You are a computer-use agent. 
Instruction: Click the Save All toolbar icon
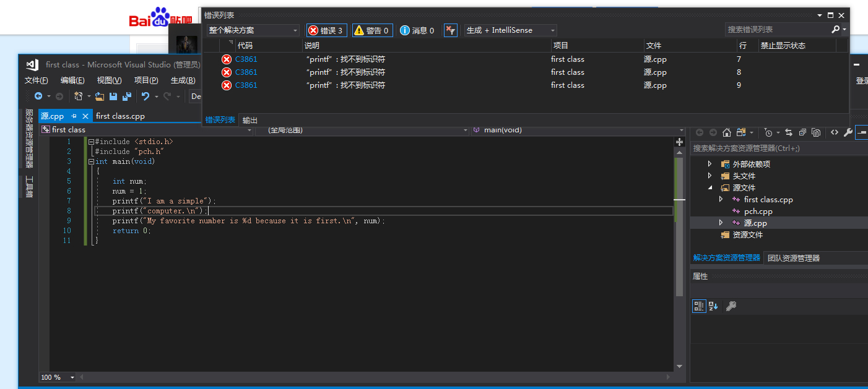click(x=126, y=96)
